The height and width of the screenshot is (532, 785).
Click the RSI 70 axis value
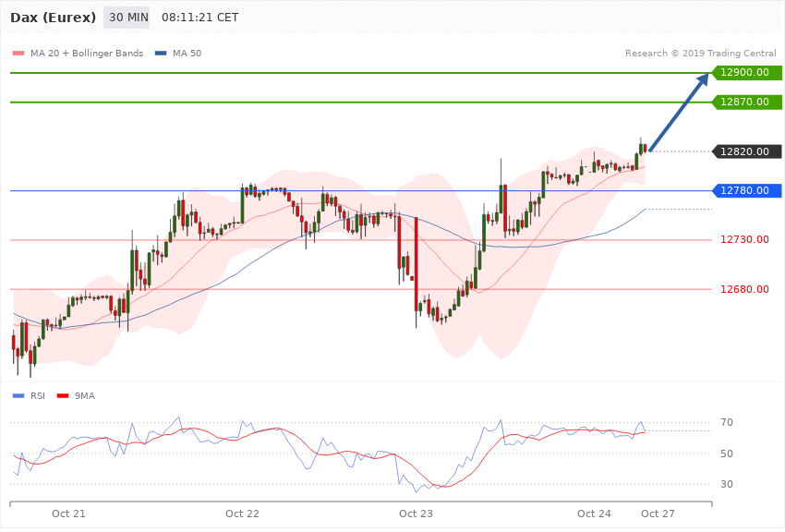pyautogui.click(x=727, y=422)
